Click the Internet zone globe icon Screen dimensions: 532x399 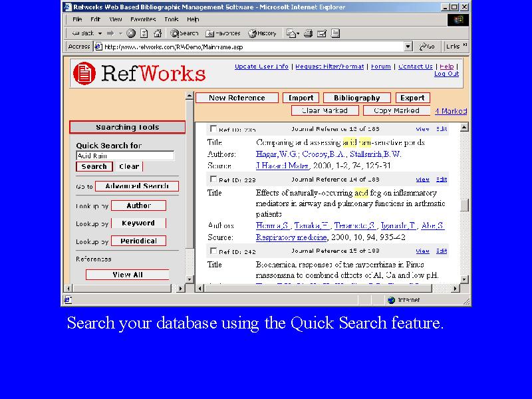pyautogui.click(x=391, y=300)
